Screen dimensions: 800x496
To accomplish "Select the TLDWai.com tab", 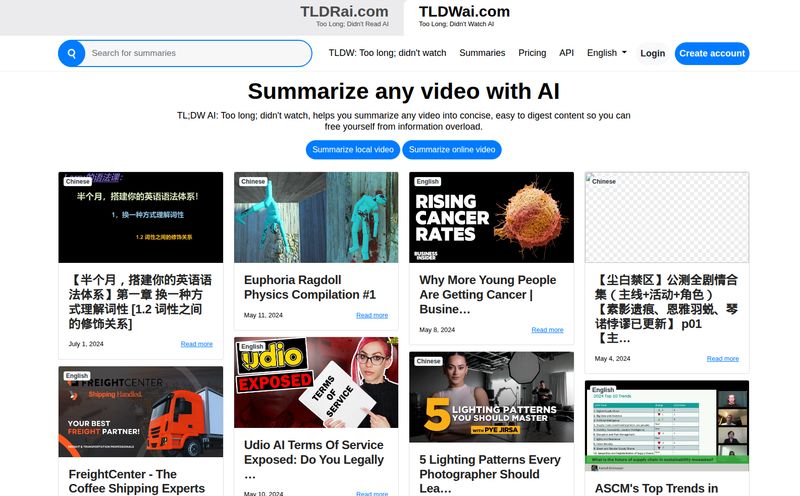I will [464, 16].
